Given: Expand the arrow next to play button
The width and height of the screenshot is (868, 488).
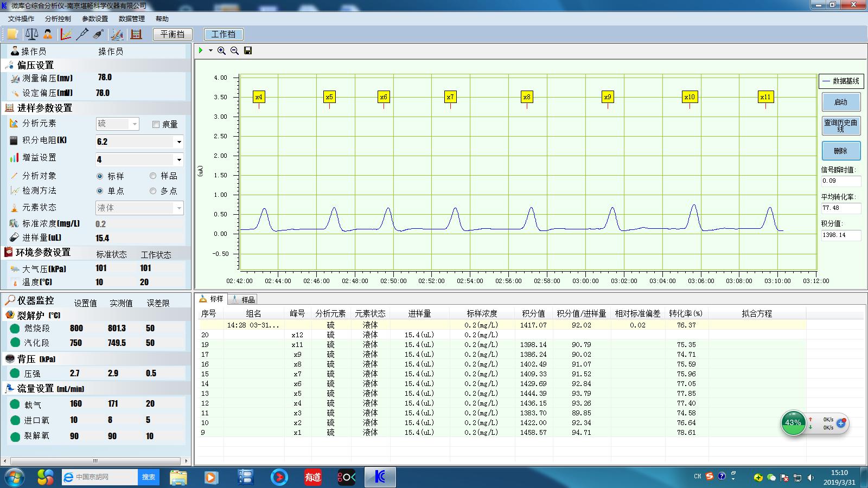Looking at the screenshot, I should [210, 50].
